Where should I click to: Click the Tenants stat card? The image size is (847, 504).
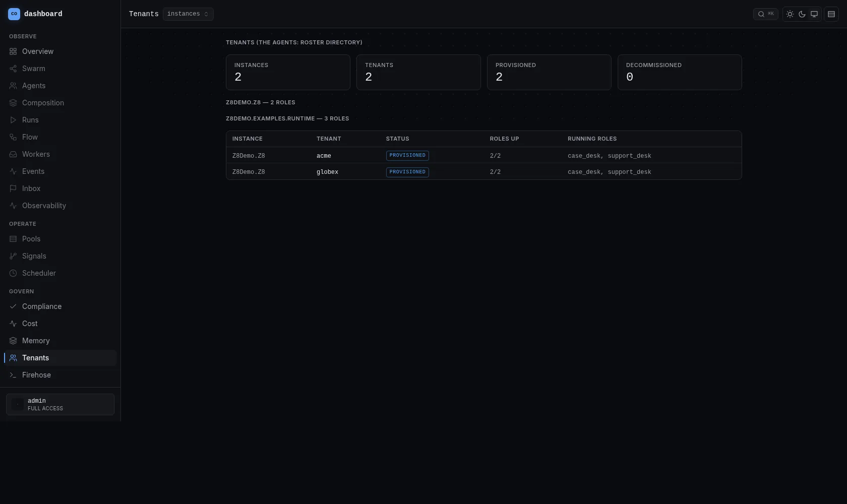[x=418, y=73]
